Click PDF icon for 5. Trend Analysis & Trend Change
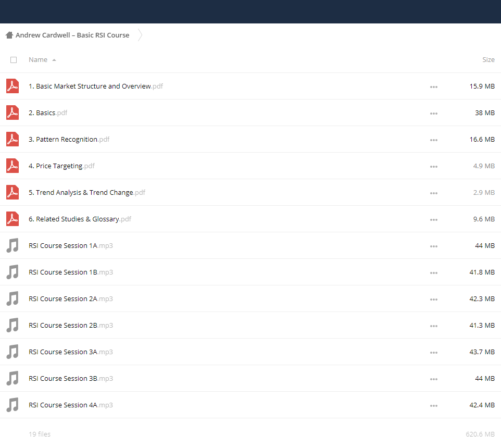501x448 pixels. [x=12, y=192]
